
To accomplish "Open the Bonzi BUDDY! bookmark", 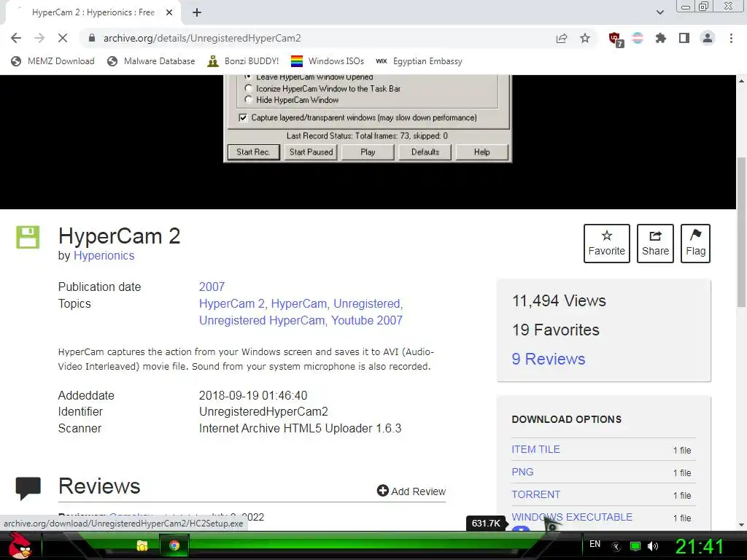I will click(243, 61).
